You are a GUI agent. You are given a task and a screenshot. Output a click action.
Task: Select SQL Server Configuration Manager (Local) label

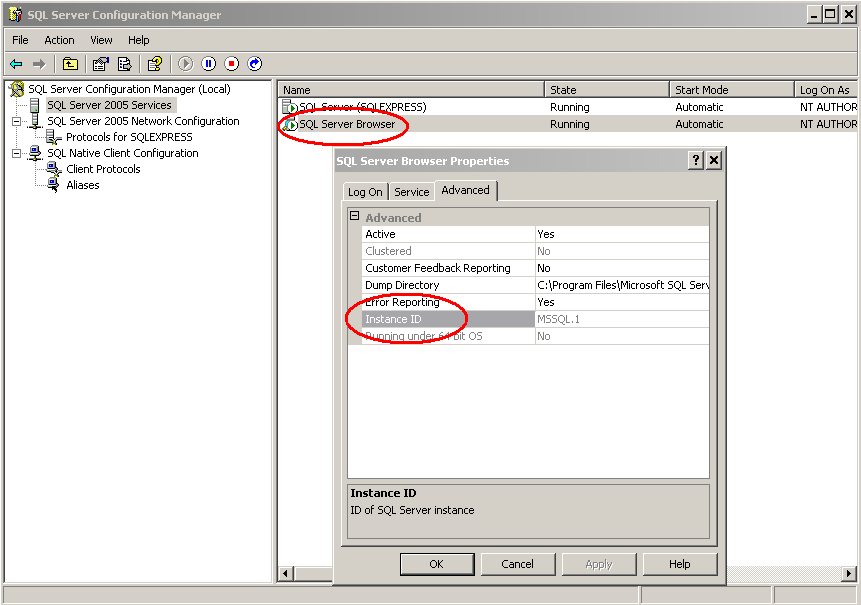[130, 89]
